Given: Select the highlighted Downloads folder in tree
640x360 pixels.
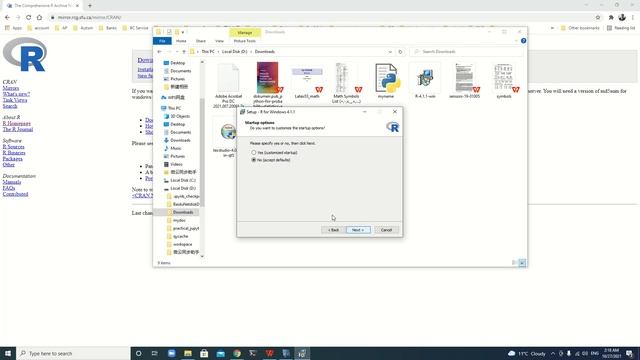Looking at the screenshot, I should (182, 212).
